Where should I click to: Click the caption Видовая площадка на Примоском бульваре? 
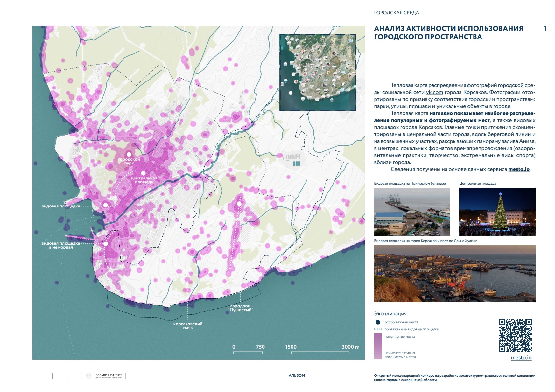410,183
